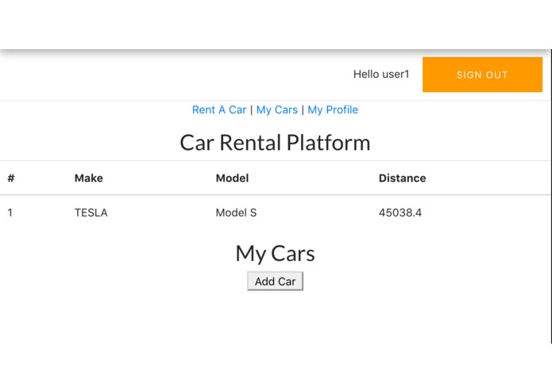Go to the My Cars link
The image size is (552, 392).
(277, 110)
